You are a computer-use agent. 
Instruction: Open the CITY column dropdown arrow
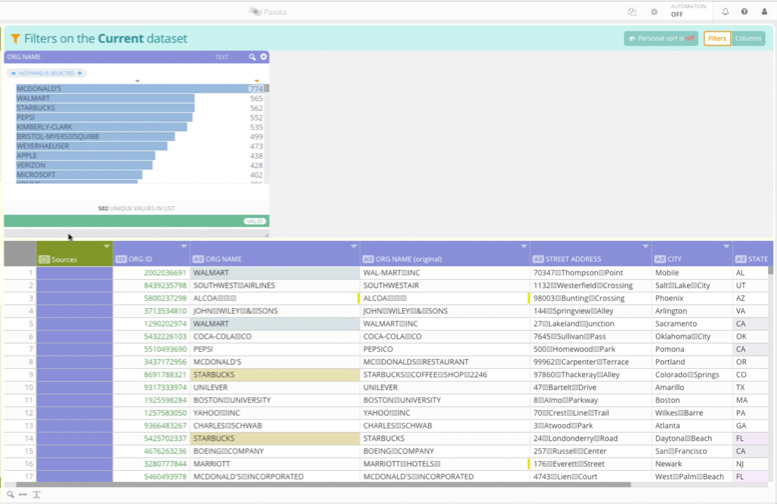pos(726,246)
